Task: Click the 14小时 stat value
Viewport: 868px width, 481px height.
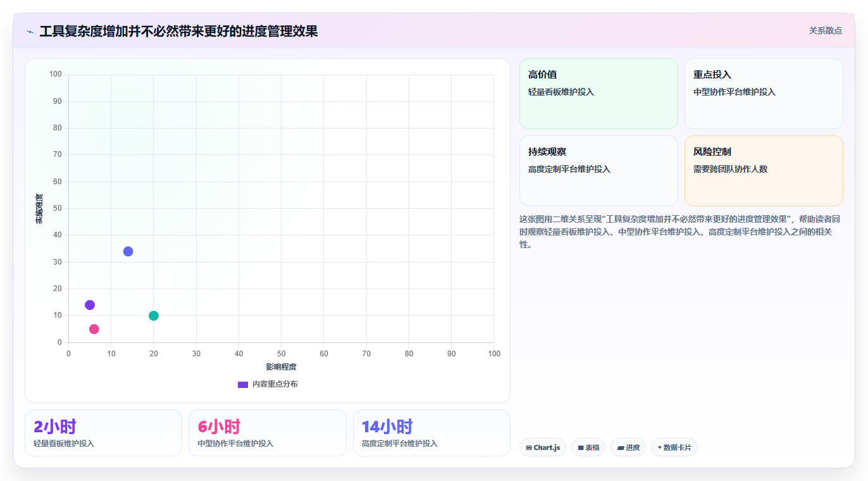Action: (387, 427)
